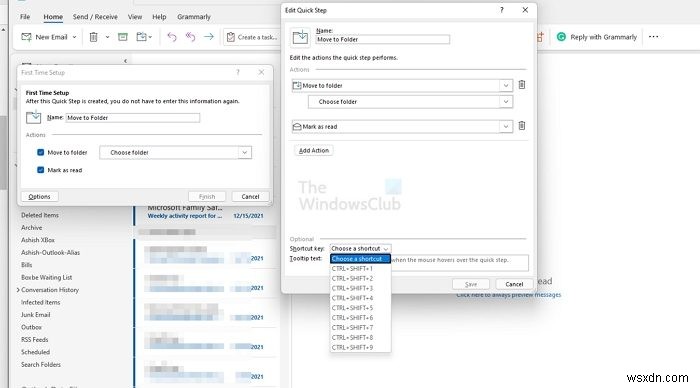
Task: Select CTRL+SHIFT+9 shortcut
Action: [360, 347]
